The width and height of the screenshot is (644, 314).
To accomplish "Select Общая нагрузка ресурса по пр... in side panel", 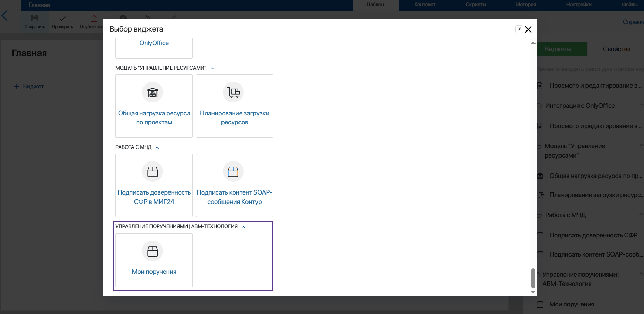I will pyautogui.click(x=590, y=176).
